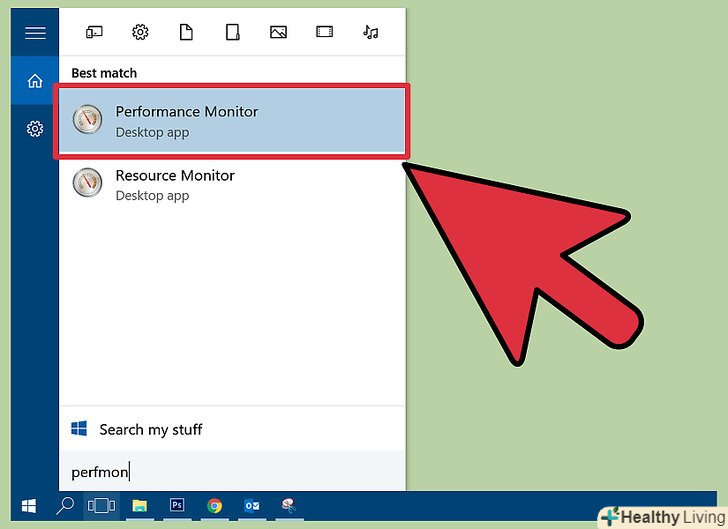Open the Windows Start button
This screenshot has height=529, width=728.
coord(29,506)
